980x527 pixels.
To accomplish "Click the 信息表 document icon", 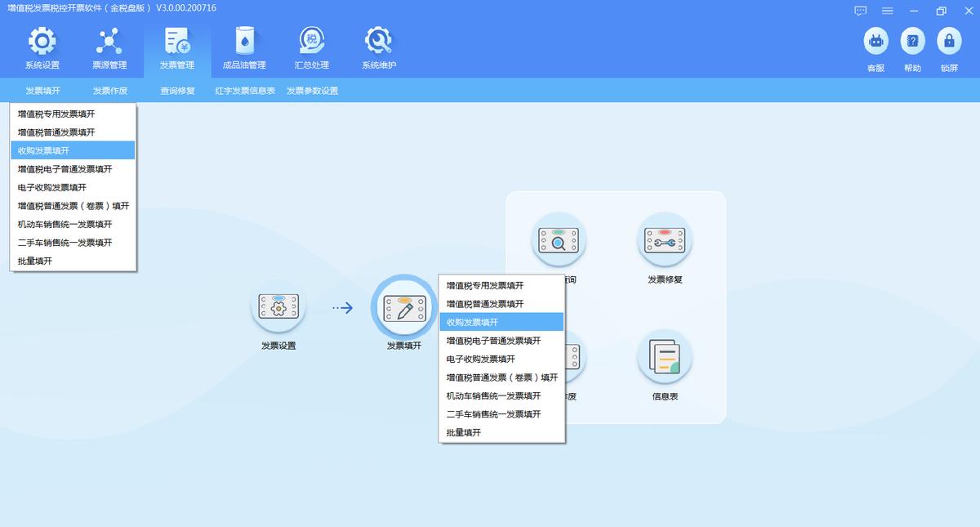I will [x=665, y=357].
